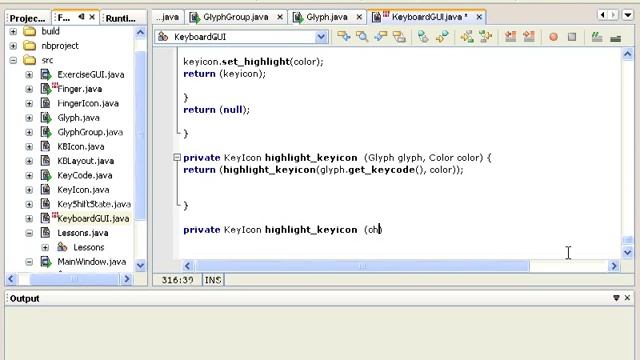
Task: Click the second green-yellow bookmark toolbar icon
Action: pos(442,37)
